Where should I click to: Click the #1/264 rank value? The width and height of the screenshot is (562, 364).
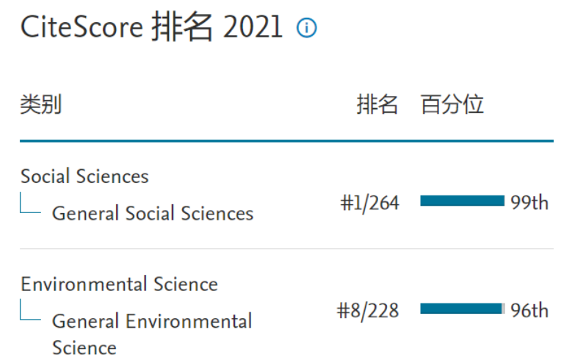click(370, 203)
